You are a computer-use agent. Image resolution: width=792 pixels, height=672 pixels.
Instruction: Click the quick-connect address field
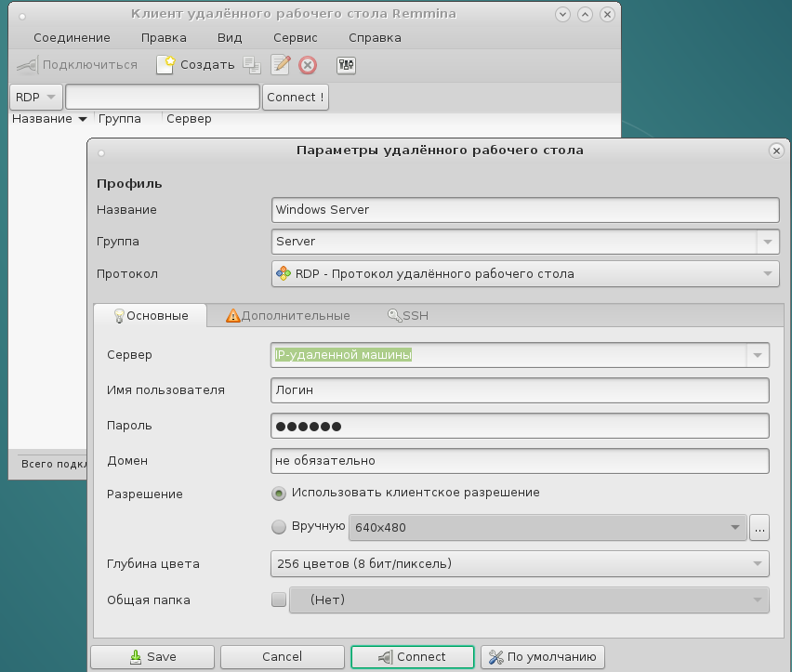(x=163, y=97)
